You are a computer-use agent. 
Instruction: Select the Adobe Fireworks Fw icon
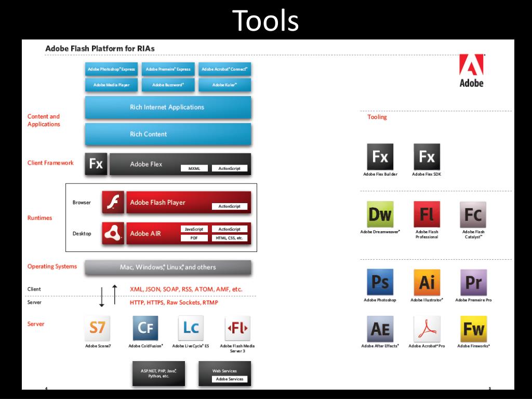474,329
